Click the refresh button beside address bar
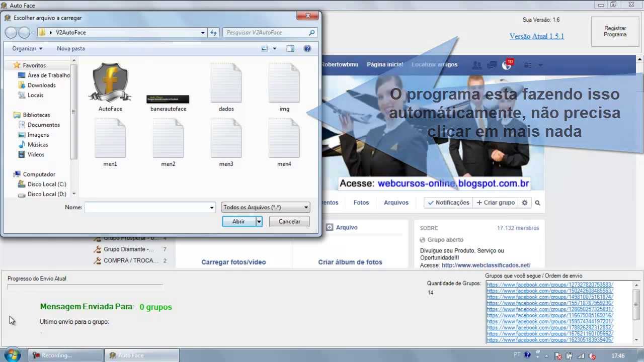The width and height of the screenshot is (644, 362). [213, 33]
